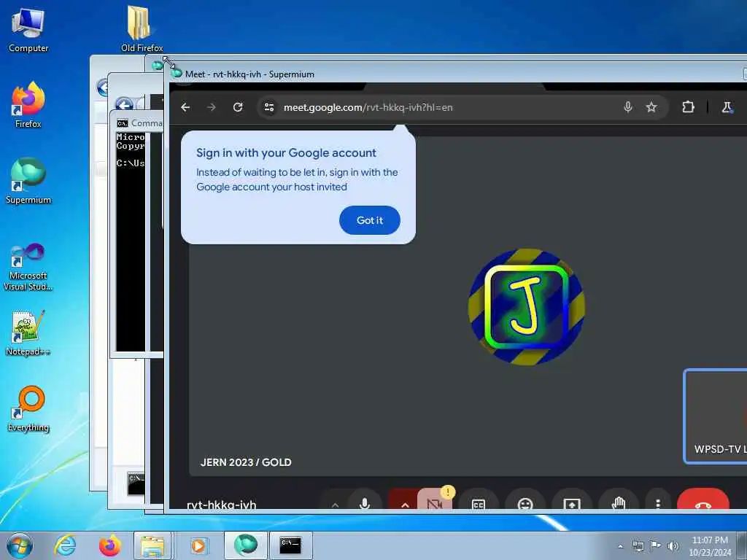The height and width of the screenshot is (560, 747).
Task: Turn on closed captions
Action: [x=479, y=504]
